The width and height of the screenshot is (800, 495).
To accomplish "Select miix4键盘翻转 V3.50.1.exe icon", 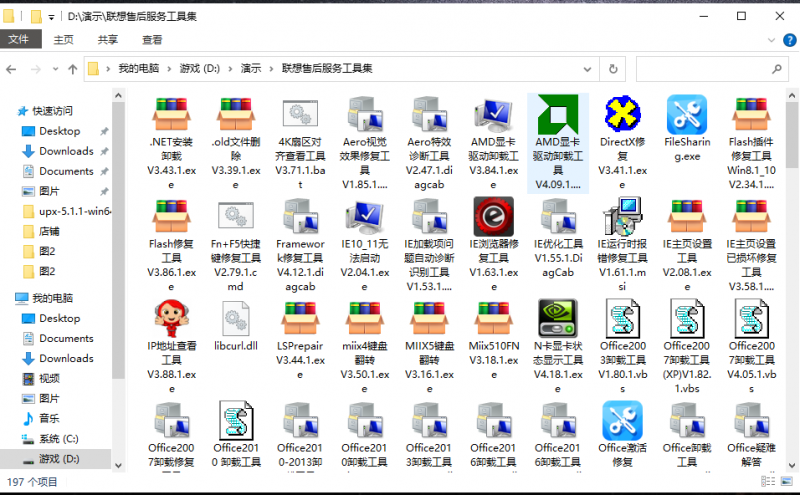I will [364, 318].
